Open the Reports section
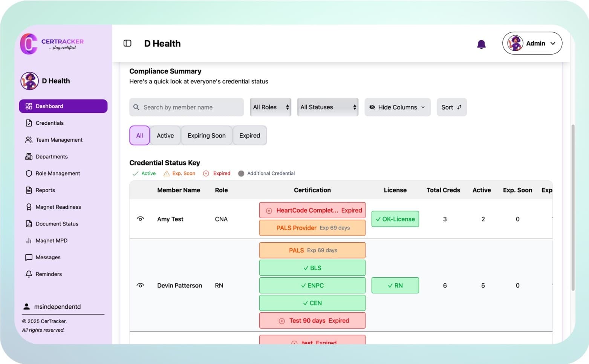 point(45,190)
